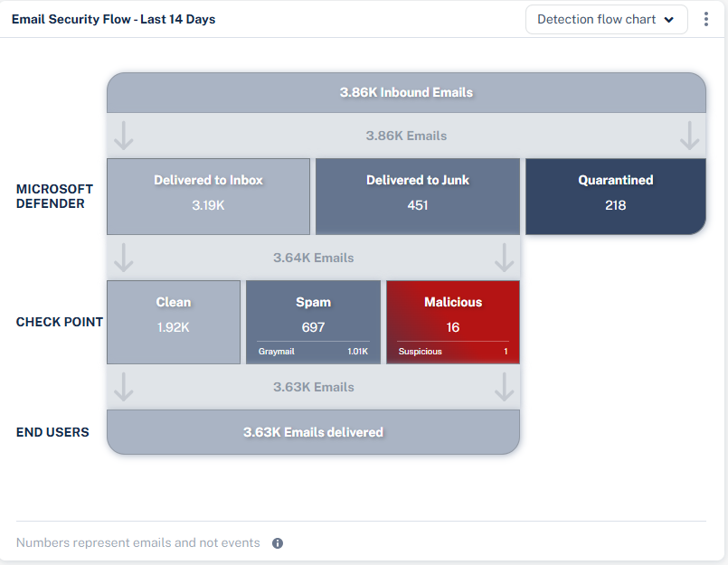Click the 3.86K Inbound Emails header
Viewport: 728px width, 565px height.
point(406,92)
